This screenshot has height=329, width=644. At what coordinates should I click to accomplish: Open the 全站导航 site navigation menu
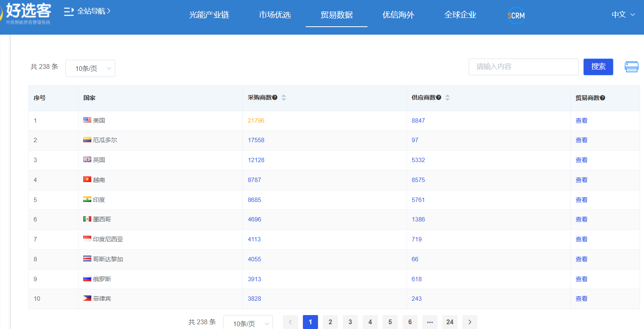[x=87, y=11]
